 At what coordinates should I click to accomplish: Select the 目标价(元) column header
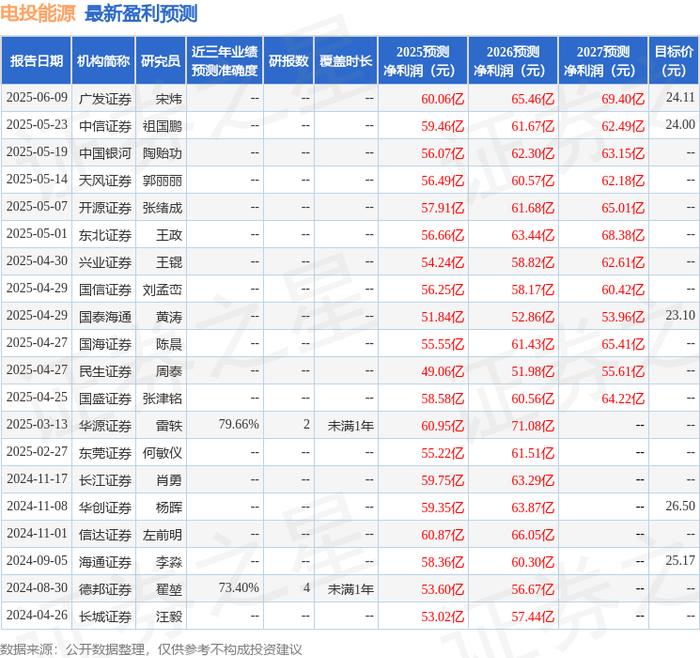pos(674,60)
